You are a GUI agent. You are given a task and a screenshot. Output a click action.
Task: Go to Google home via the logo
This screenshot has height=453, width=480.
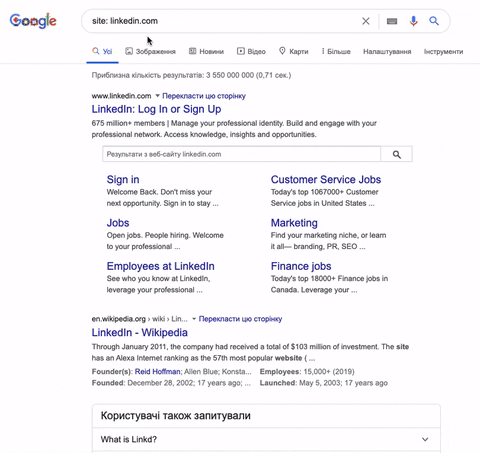tap(33, 21)
